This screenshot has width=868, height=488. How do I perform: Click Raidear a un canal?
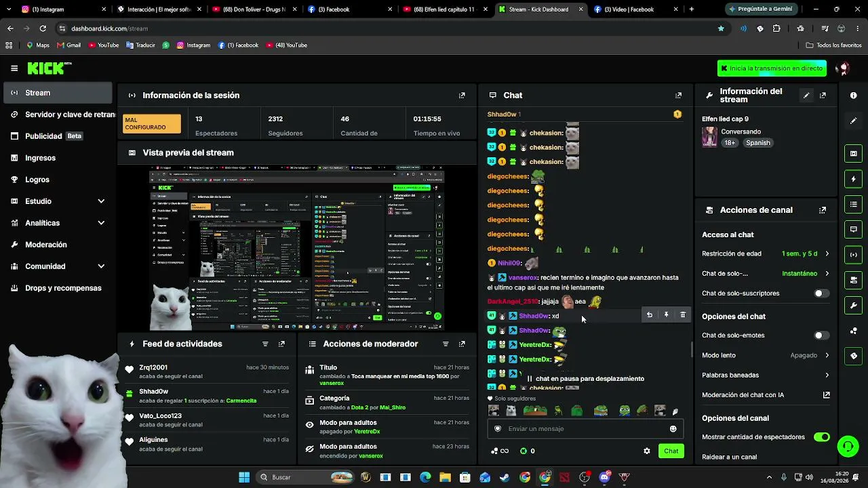click(x=729, y=457)
